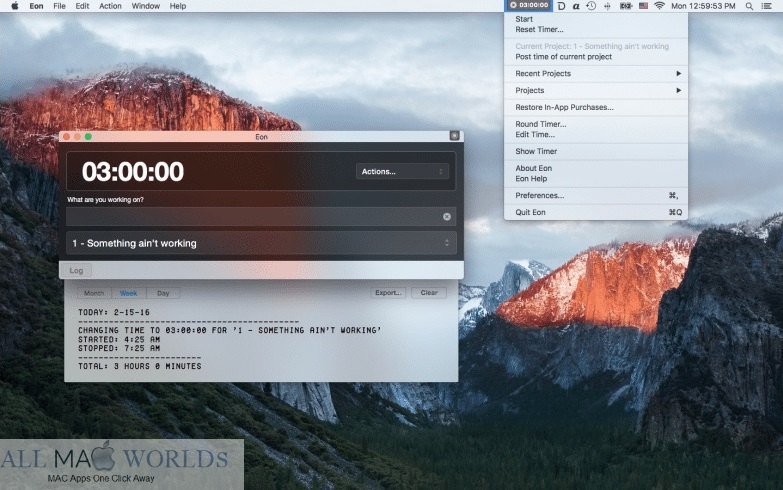Open Spotlight search magnifier
Screen dimensions: 783x490
click(x=749, y=6)
